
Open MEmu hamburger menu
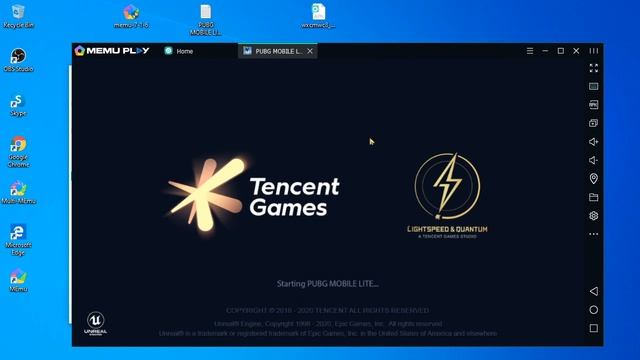(x=530, y=51)
